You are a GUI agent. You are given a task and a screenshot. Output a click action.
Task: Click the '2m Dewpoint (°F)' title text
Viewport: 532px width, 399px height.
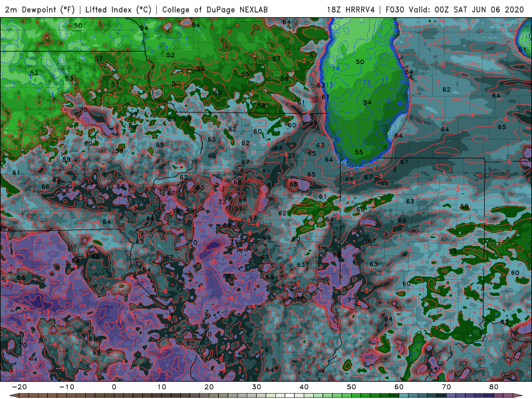(x=40, y=10)
